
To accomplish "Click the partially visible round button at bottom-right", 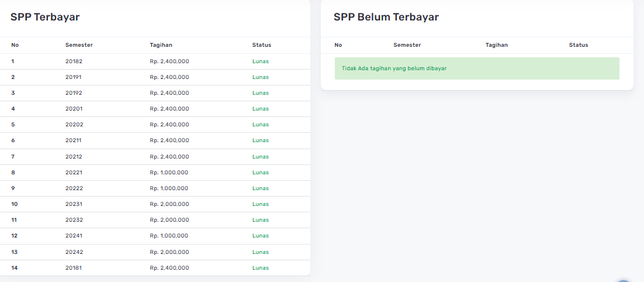I will tap(624, 279).
